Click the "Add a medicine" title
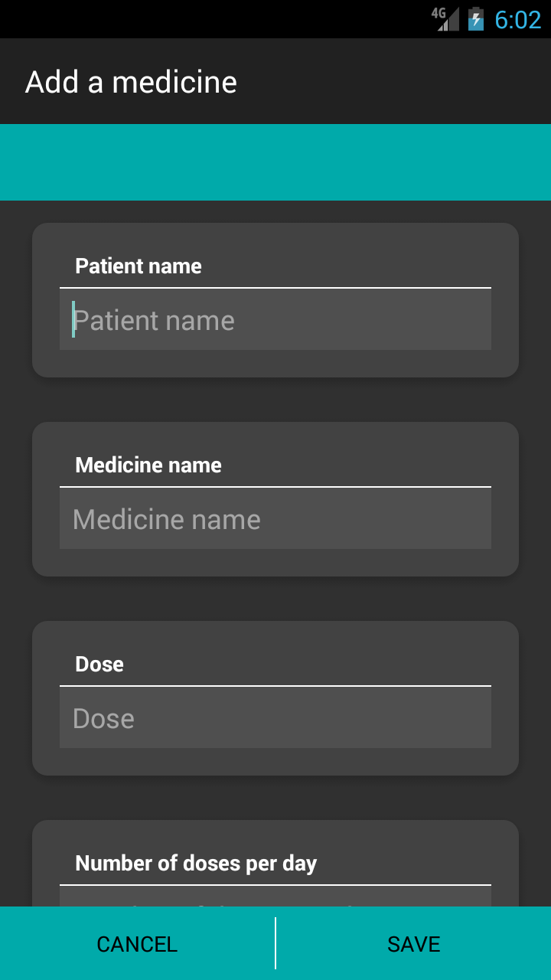This screenshot has height=980, width=551. click(x=131, y=82)
